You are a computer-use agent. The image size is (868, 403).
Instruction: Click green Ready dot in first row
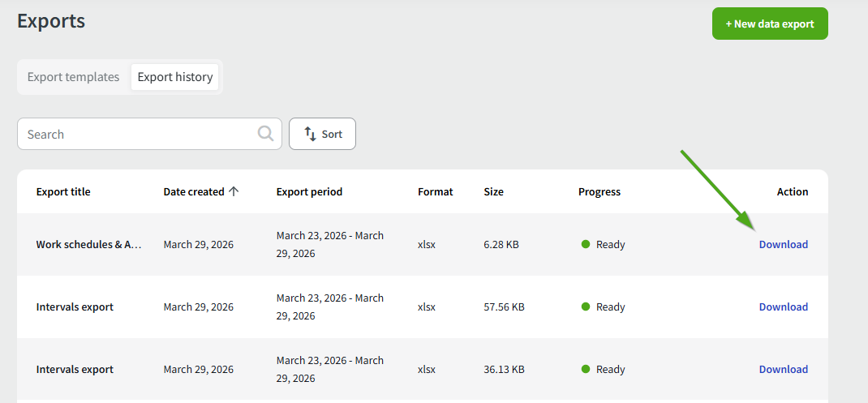click(x=586, y=244)
